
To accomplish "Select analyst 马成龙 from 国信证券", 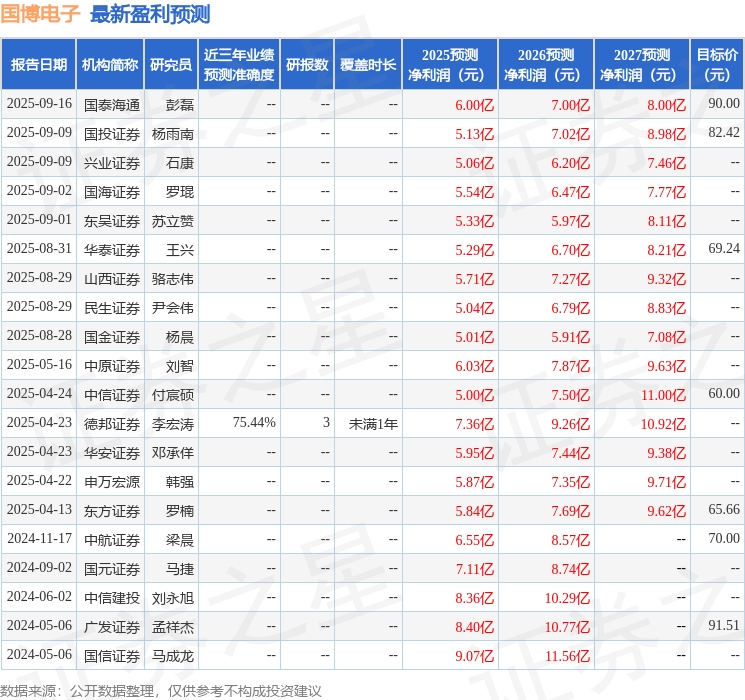I will pyautogui.click(x=172, y=656).
